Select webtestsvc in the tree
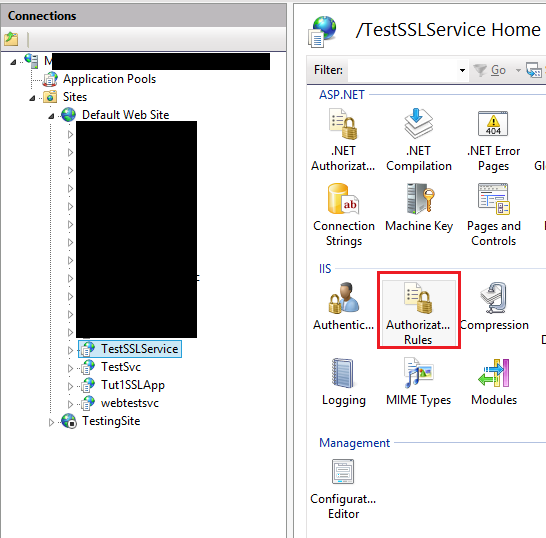The image size is (546, 538). [130, 403]
